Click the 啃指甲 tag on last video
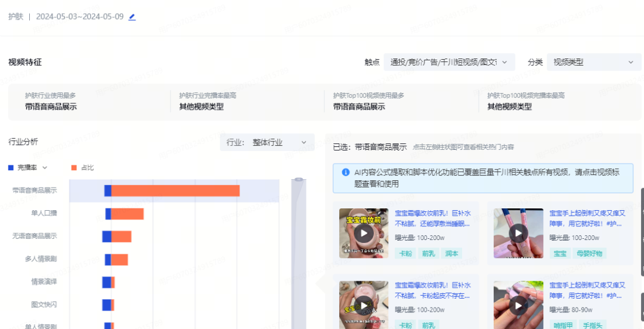This screenshot has height=329, width=644. click(562, 325)
